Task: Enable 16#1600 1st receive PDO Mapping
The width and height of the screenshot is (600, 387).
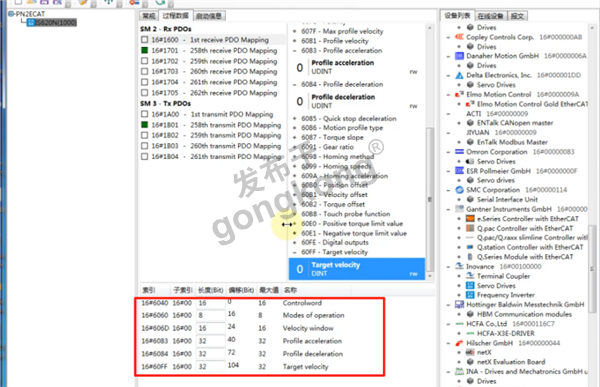Action: (x=144, y=39)
